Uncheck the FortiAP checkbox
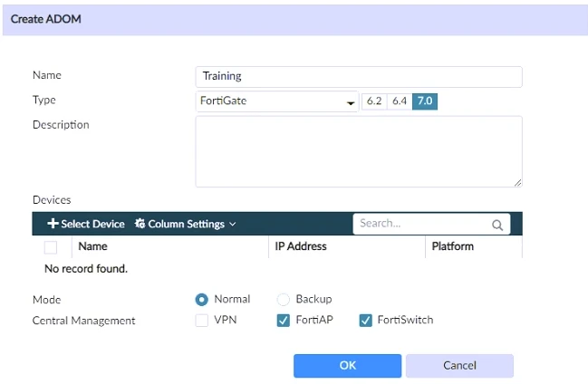Image resolution: width=588 pixels, height=384 pixels. tap(284, 321)
